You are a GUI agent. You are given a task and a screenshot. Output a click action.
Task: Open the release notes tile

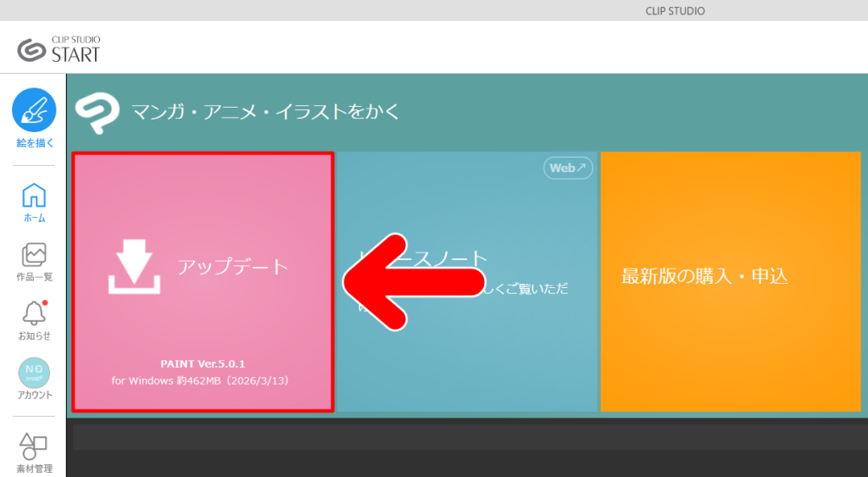(467, 281)
